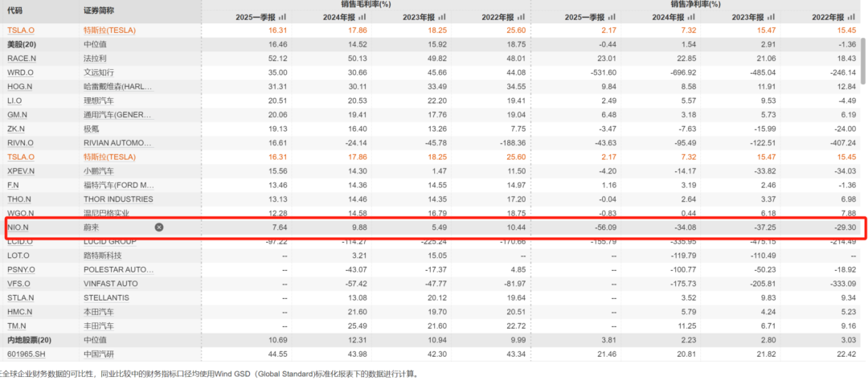Select the 证券简称 column header
The width and height of the screenshot is (868, 385).
coord(99,10)
